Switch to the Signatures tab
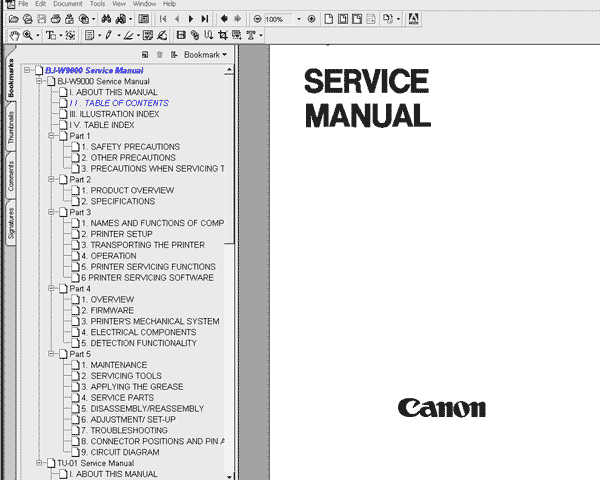This screenshot has height=480, width=600. click(x=11, y=223)
